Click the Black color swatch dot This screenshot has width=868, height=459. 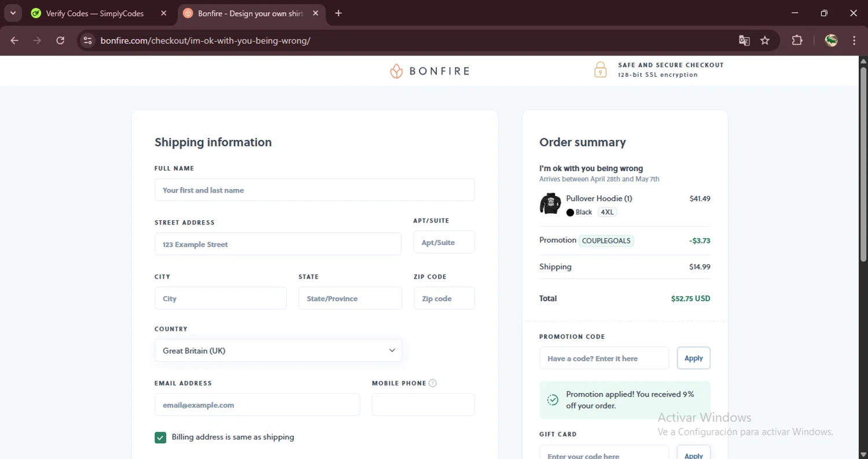click(570, 212)
